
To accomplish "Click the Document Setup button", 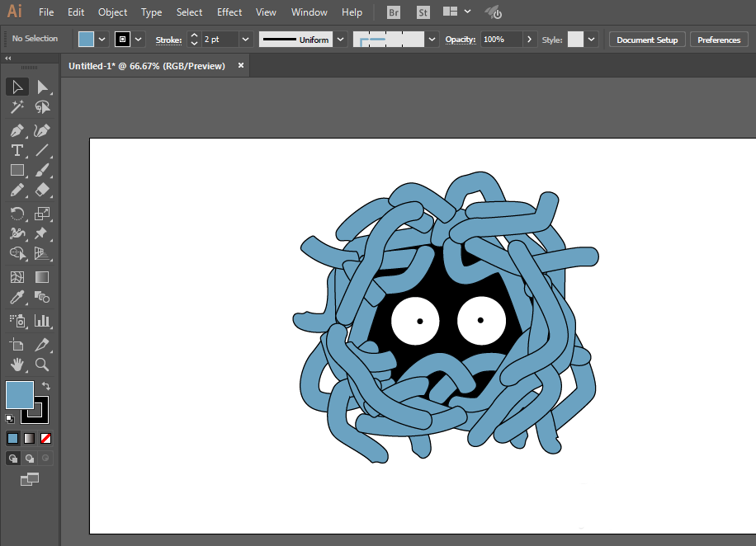I will click(647, 40).
